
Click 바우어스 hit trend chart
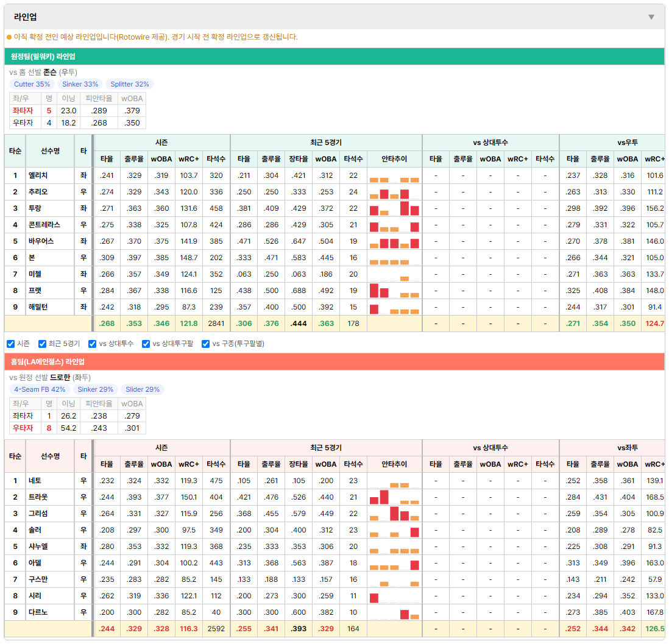pyautogui.click(x=394, y=241)
